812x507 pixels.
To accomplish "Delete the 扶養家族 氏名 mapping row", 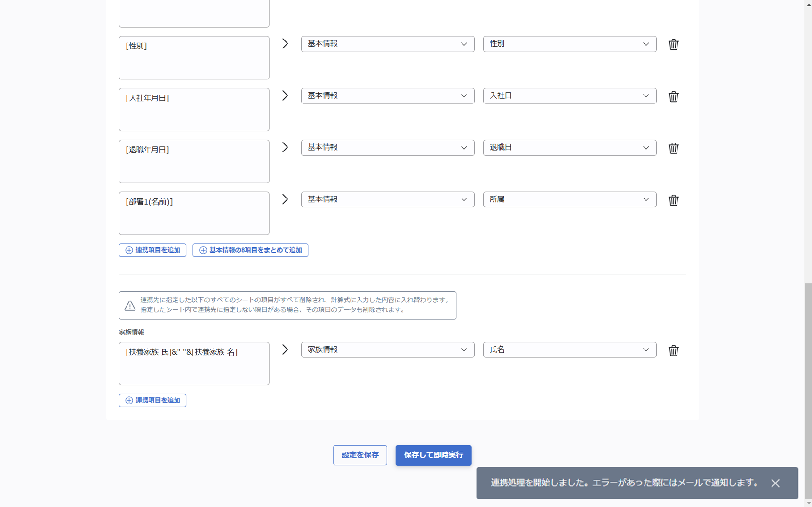I will click(673, 350).
